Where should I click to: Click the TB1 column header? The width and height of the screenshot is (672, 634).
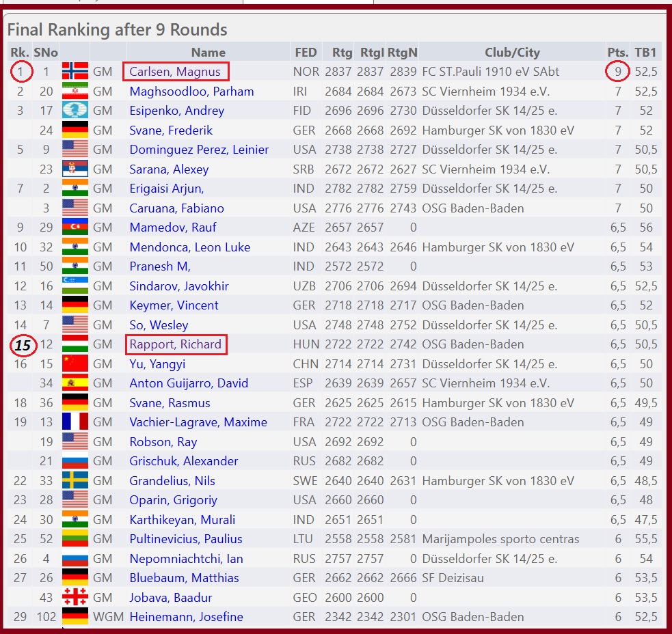646,53
